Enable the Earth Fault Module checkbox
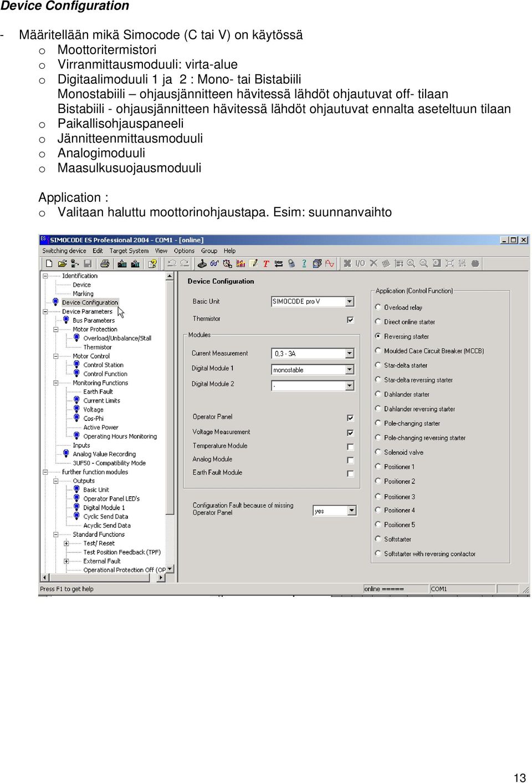532x783 pixels. 350,473
